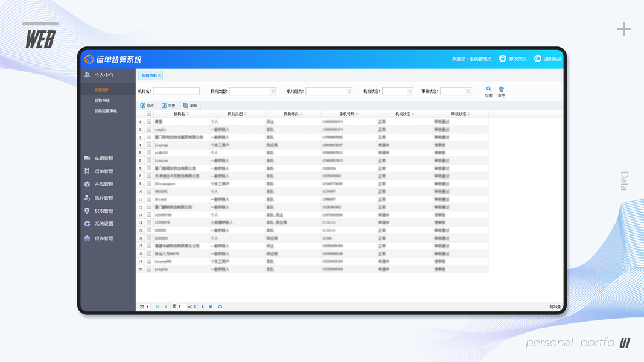
Task: Open 产品管理 via its cube icon
Action: pos(87,184)
